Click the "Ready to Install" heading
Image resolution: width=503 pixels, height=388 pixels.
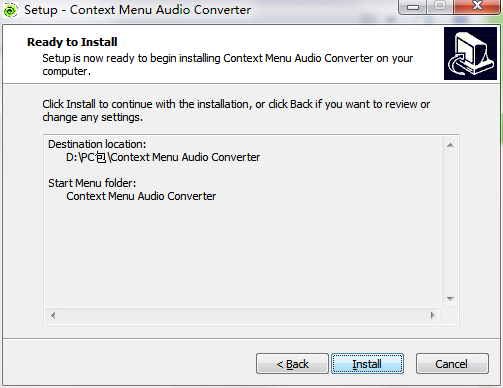[x=72, y=42]
